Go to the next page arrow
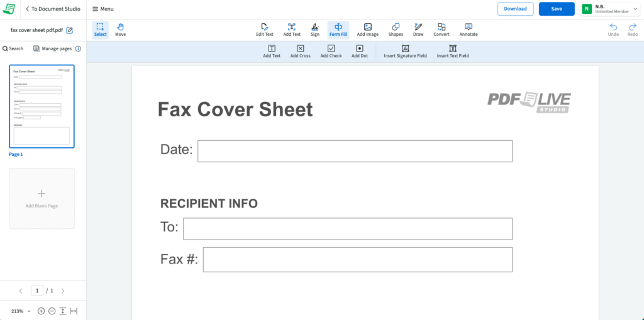This screenshot has height=320, width=644. [63, 291]
